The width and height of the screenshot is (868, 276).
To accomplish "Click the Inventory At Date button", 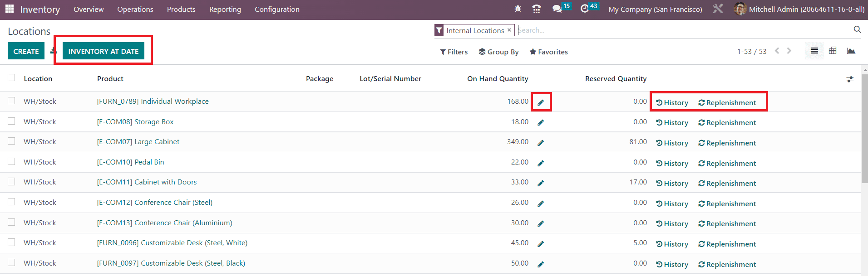I will pos(104,51).
